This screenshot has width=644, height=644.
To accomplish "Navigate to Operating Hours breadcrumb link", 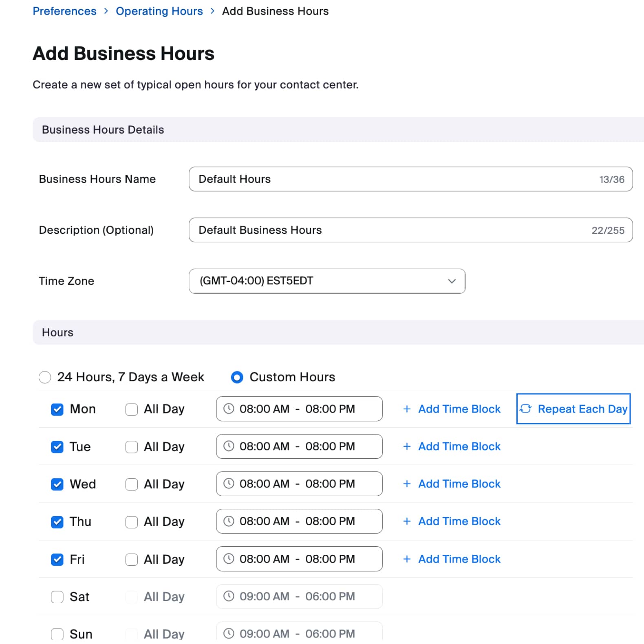I will [159, 11].
